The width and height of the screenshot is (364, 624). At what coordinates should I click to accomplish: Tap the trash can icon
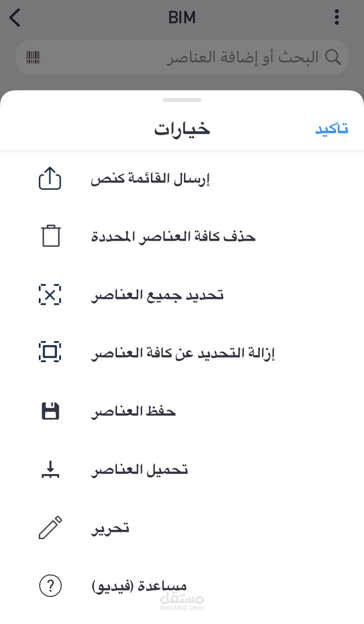tap(50, 236)
